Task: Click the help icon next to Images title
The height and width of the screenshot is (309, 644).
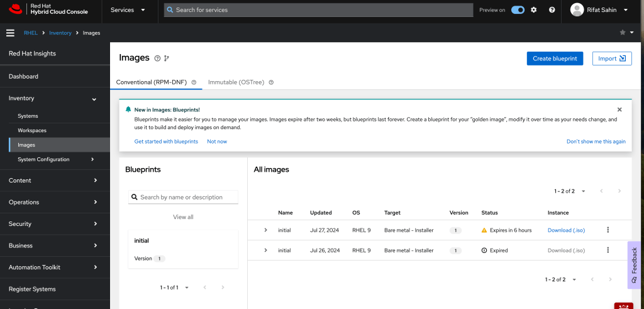Action: click(157, 59)
